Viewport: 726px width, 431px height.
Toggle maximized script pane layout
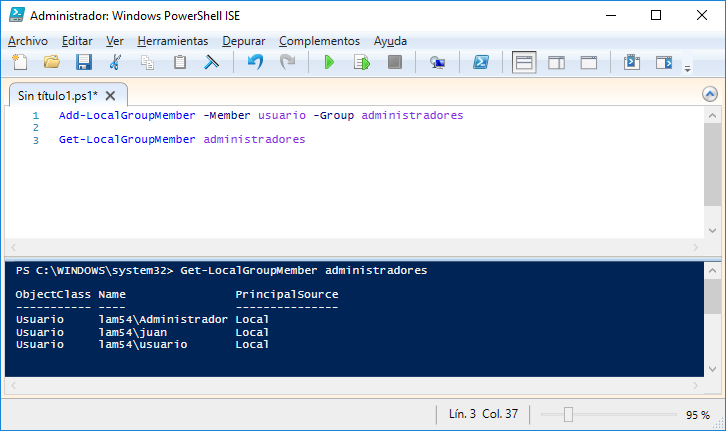tap(588, 63)
